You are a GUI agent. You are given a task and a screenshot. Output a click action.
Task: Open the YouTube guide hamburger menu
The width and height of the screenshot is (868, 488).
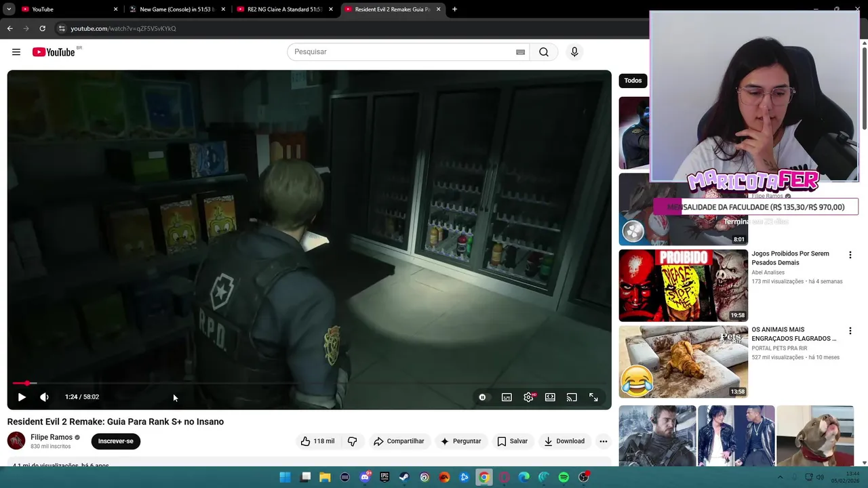pos(16,52)
